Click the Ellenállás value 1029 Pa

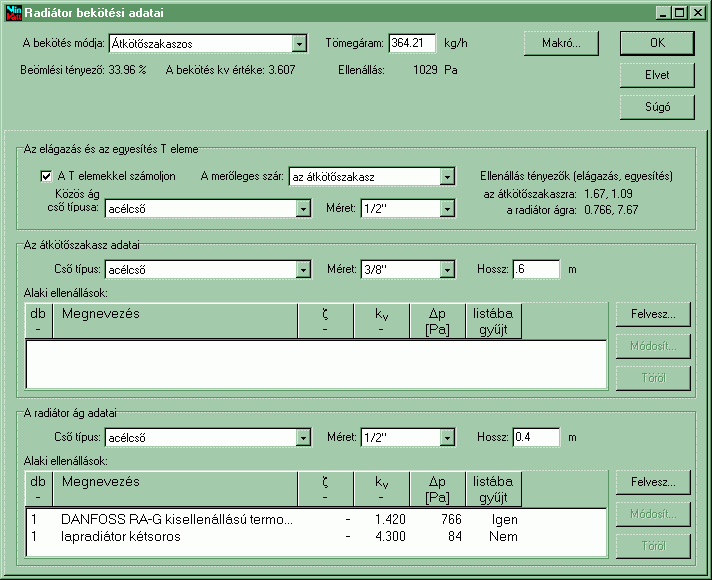click(x=435, y=70)
